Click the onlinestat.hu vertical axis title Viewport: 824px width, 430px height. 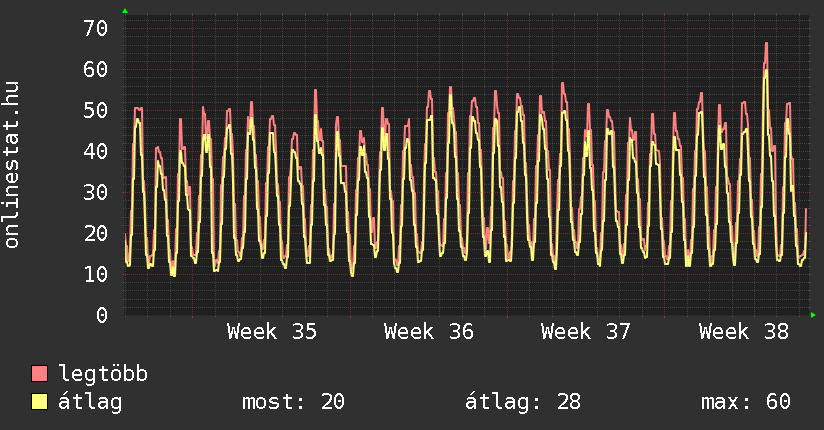coord(11,165)
